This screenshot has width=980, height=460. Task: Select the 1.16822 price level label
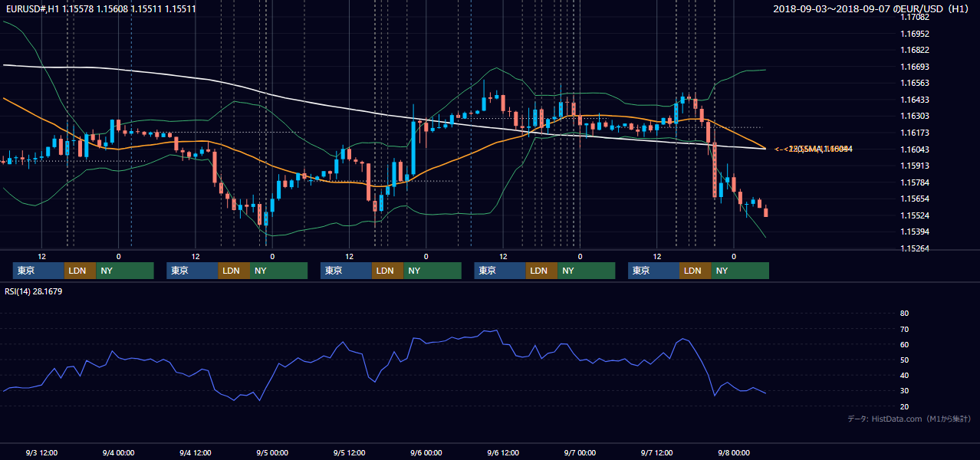915,50
